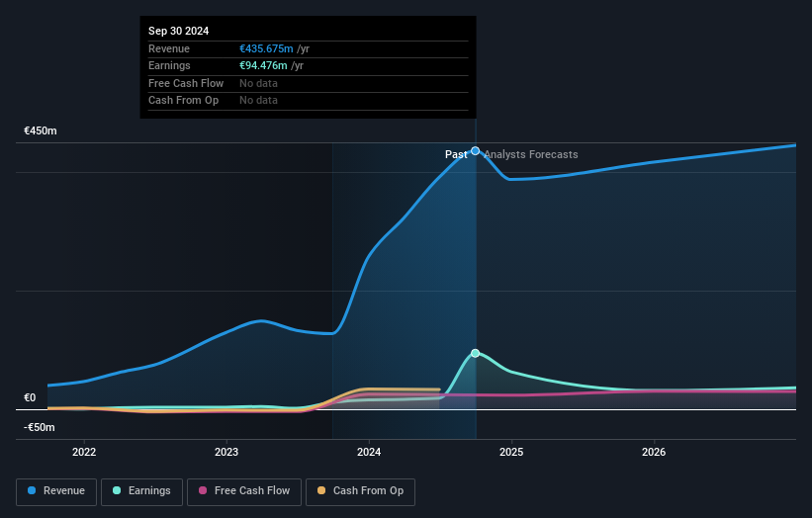Screen dimensions: 812x518
Task: Click the Cash From Op row label in tooltip
Action: (183, 101)
